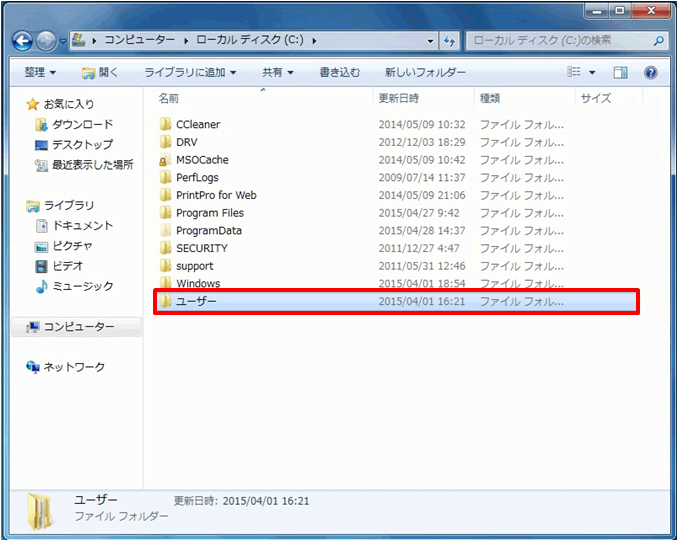The image size is (678, 541).
Task: Open the 整理 menu
Action: pyautogui.click(x=40, y=72)
